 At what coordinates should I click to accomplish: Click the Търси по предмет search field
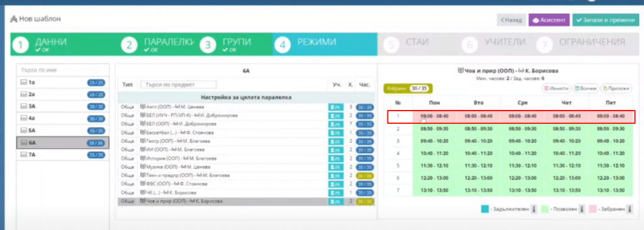pos(178,85)
